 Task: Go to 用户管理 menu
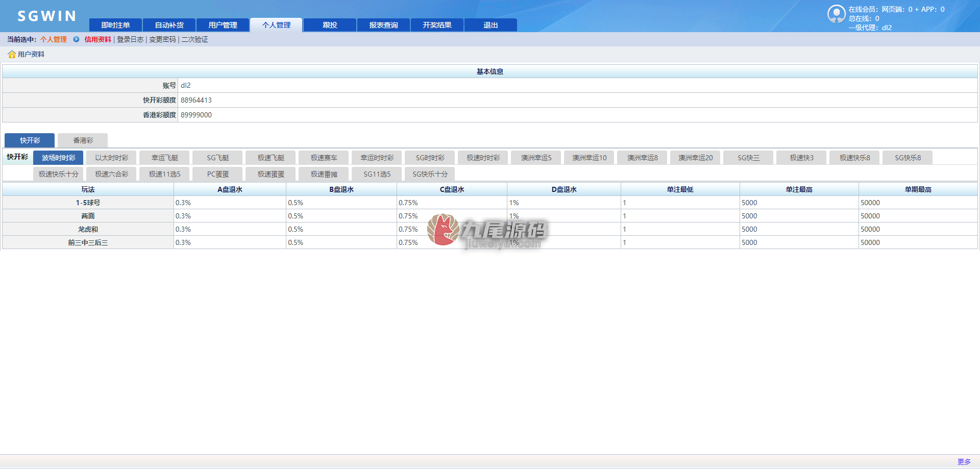click(x=223, y=25)
